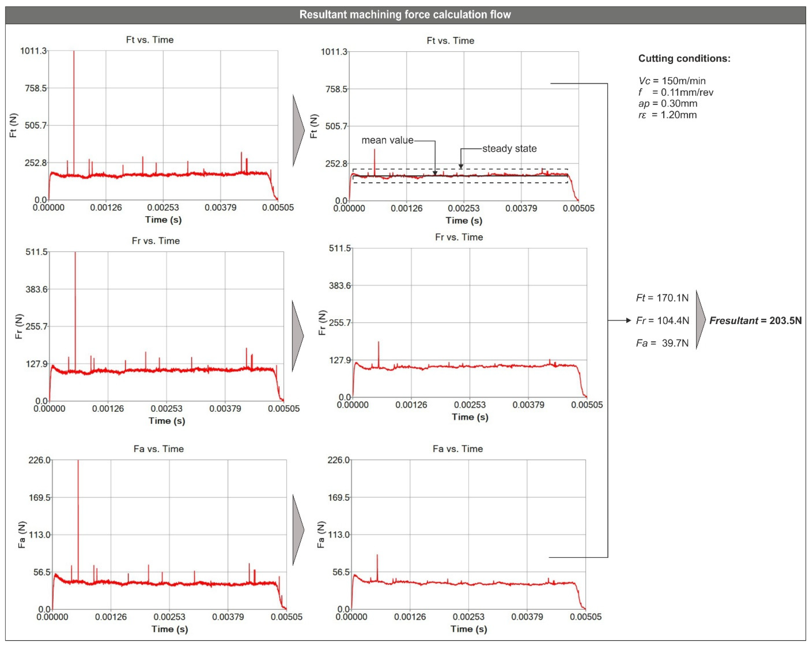Click the tallest spike in left Fr chart
Screen dimensions: 812x646
point(75,309)
